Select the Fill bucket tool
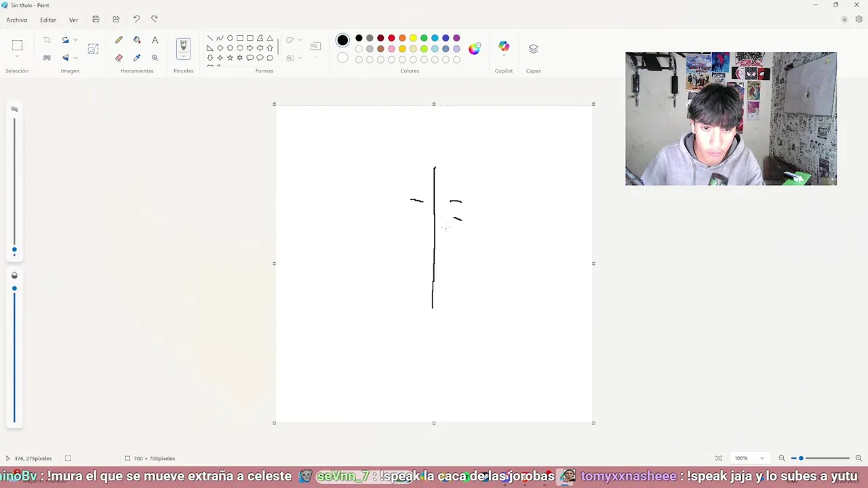The width and height of the screenshot is (868, 488). point(137,40)
